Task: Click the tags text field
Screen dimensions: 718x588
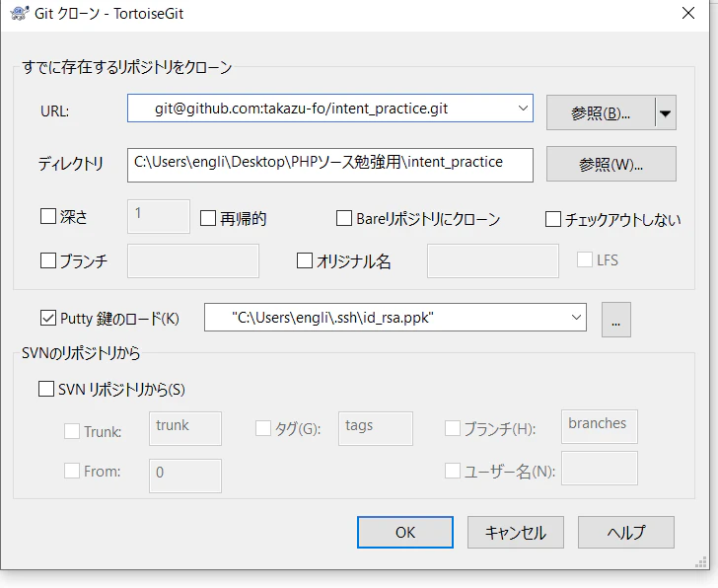Action: (376, 428)
